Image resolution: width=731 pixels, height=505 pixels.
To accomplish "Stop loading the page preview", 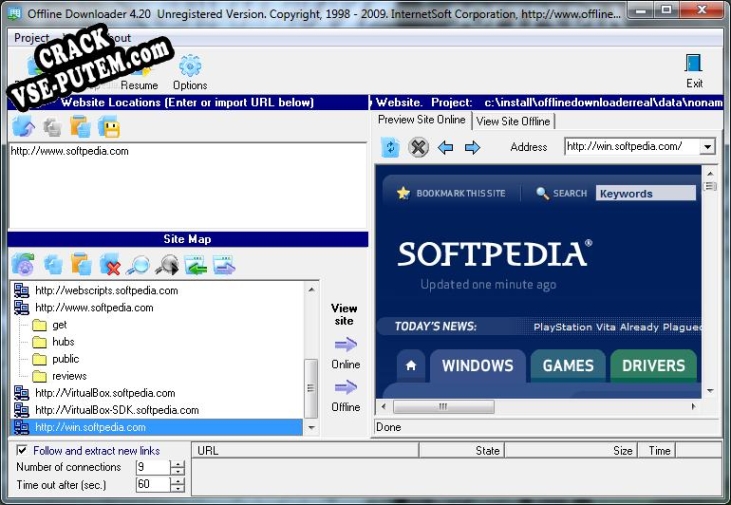I will click(418, 148).
